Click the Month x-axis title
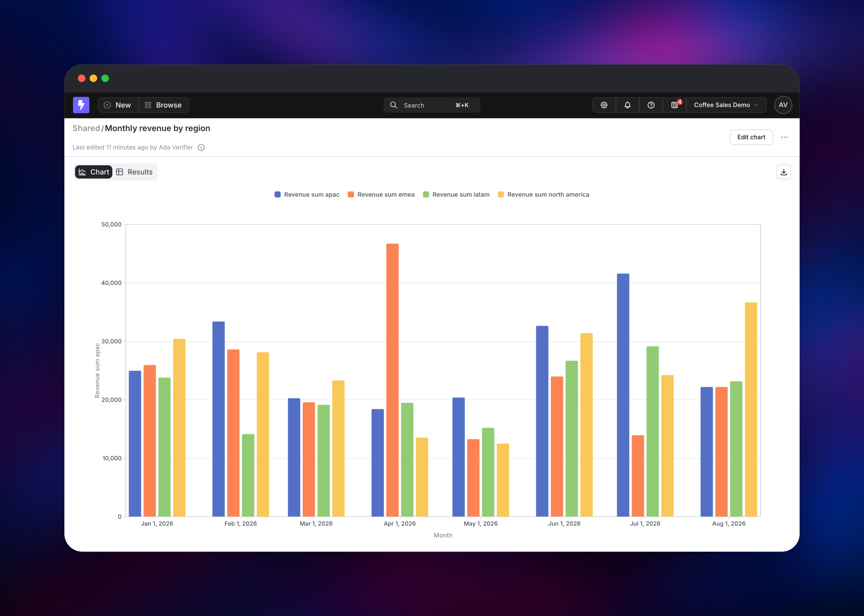The height and width of the screenshot is (616, 864). tap(443, 535)
